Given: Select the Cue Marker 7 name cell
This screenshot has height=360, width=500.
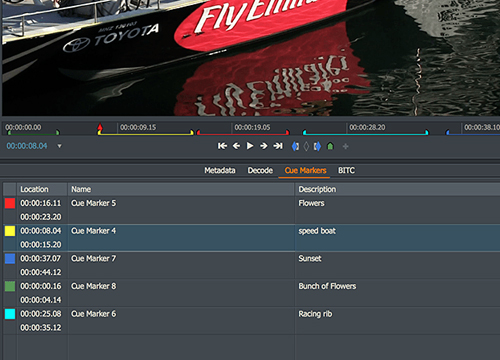Looking at the screenshot, I should click(181, 265).
